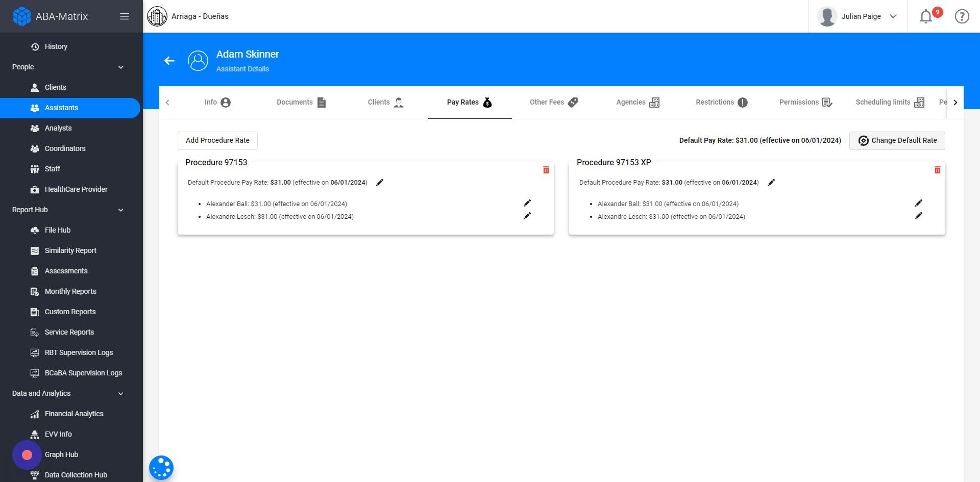Toggle the hamburger sidebar menu

pos(124,16)
